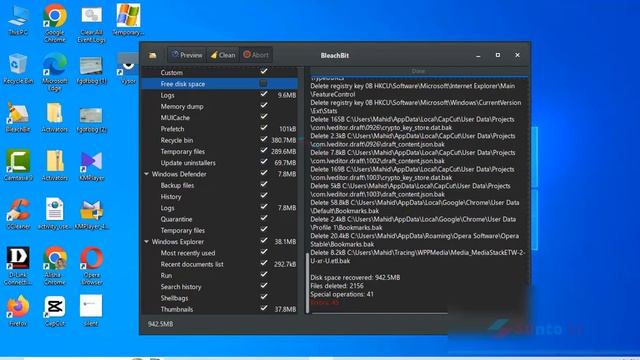
Task: Select the CapCut desktop shortcut
Action: tap(55, 311)
